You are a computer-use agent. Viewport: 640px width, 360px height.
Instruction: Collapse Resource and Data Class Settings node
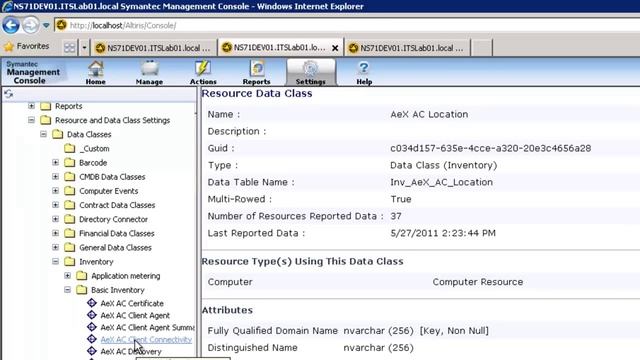pyautogui.click(x=31, y=120)
